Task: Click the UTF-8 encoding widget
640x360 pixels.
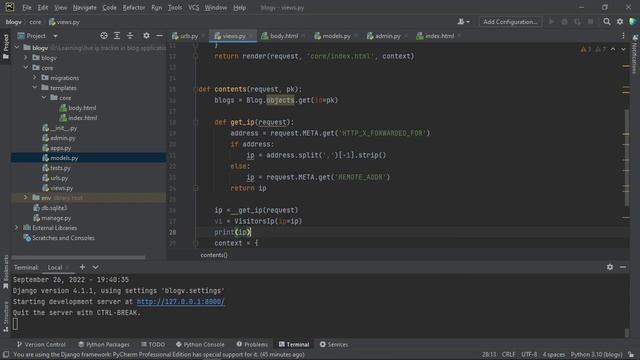Action: (x=529, y=355)
